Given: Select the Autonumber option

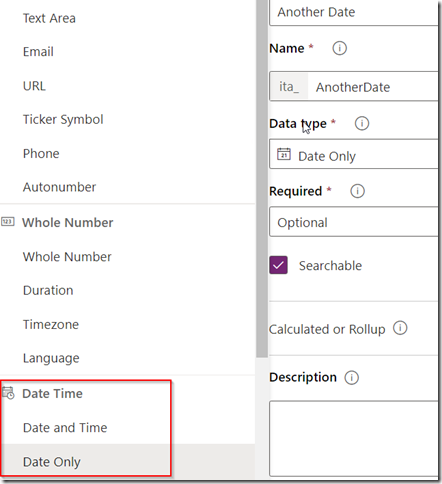Looking at the screenshot, I should pos(59,187).
